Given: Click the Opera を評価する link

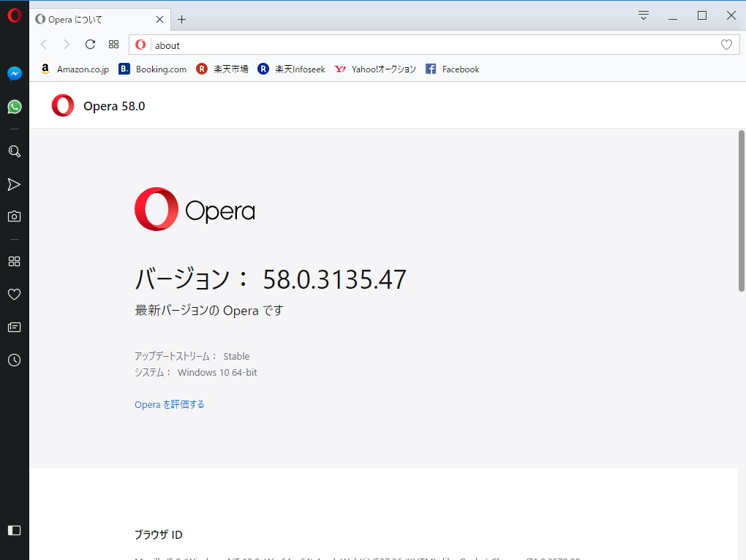Looking at the screenshot, I should tap(169, 404).
